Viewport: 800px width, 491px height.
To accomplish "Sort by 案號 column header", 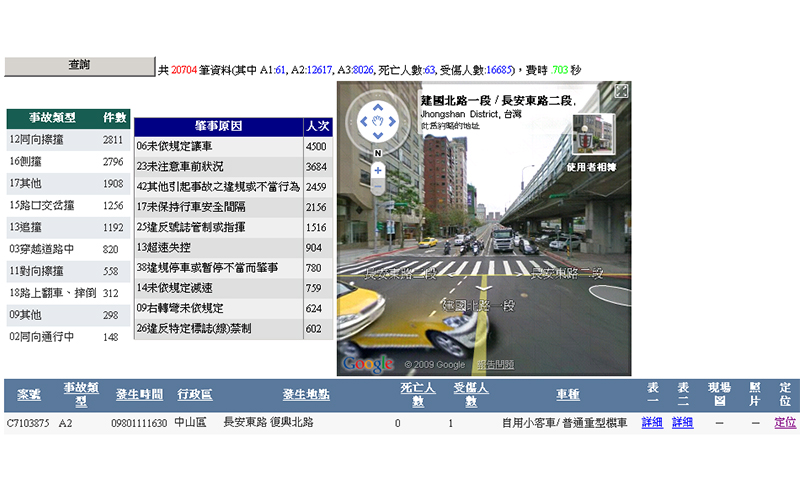I will coord(29,394).
